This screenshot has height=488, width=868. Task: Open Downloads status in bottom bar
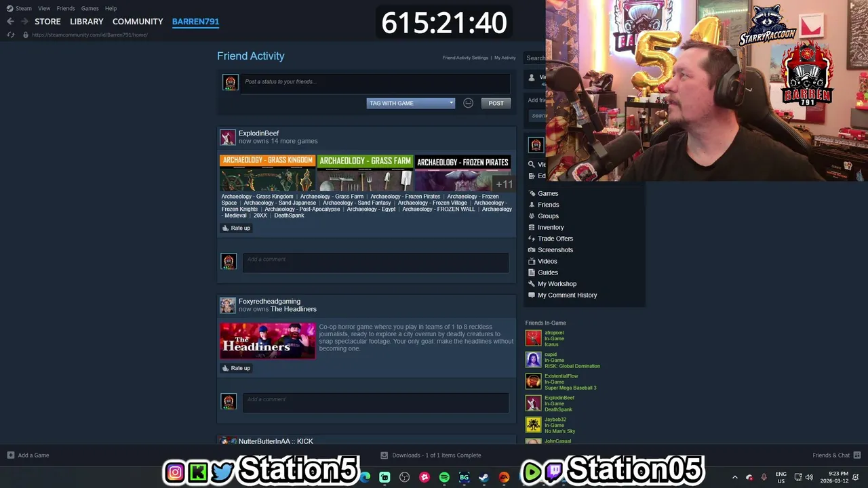point(431,455)
